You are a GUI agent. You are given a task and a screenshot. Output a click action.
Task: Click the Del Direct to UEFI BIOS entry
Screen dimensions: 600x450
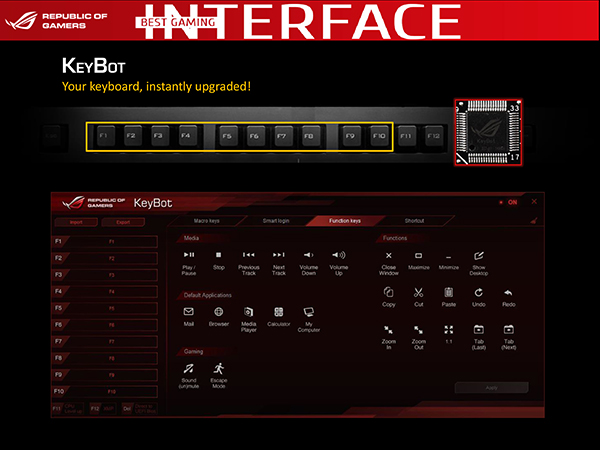tap(140, 409)
